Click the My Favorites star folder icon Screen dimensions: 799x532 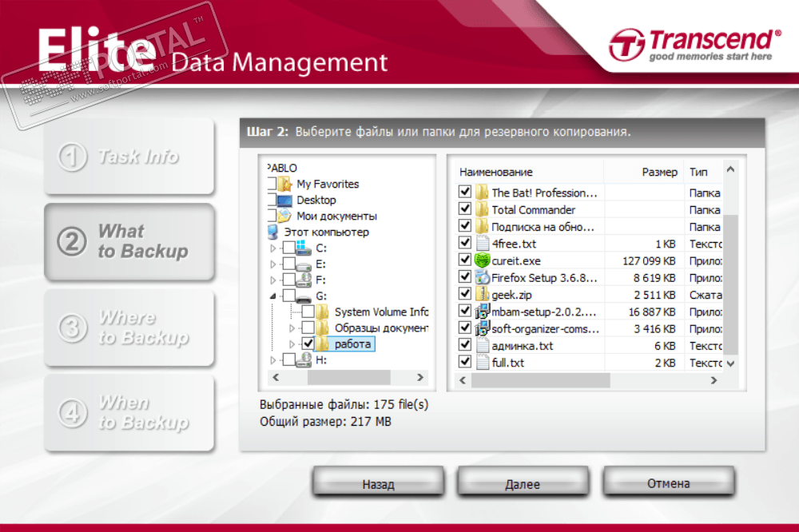(x=285, y=184)
